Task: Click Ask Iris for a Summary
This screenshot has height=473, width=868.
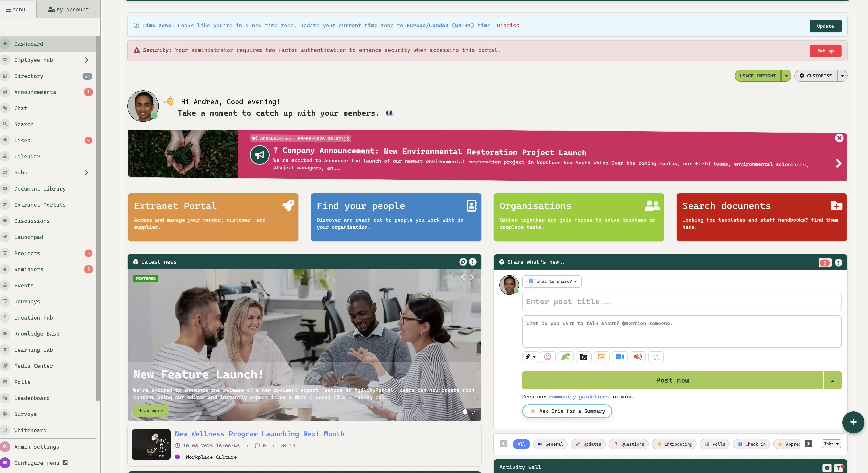Action: click(567, 411)
